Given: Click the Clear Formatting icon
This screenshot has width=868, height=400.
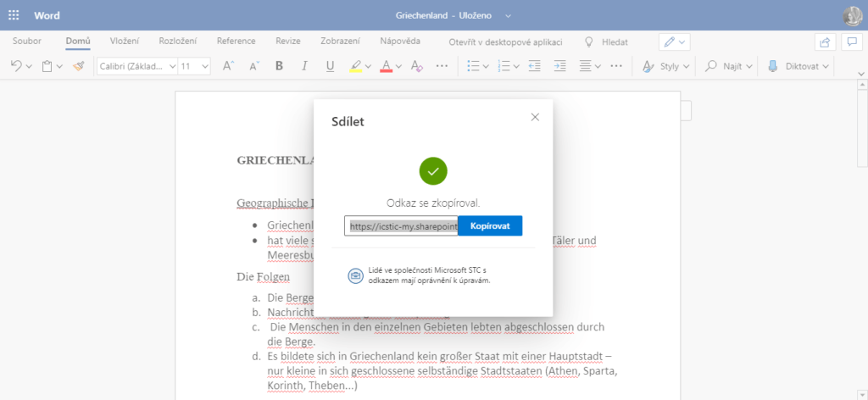Looking at the screenshot, I should tap(415, 65).
